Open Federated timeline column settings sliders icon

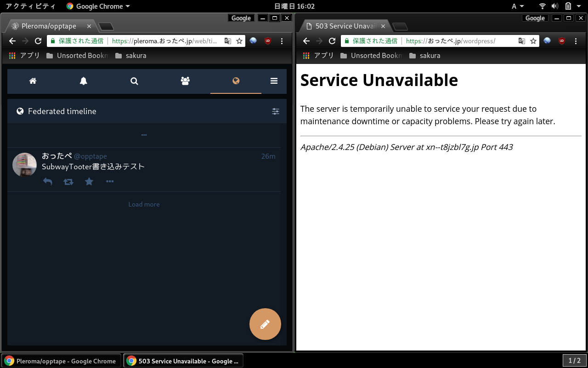(276, 111)
